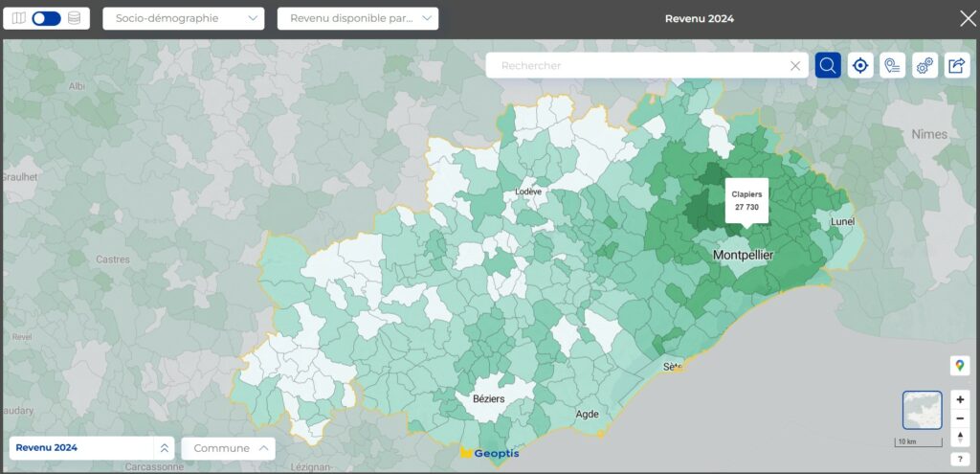Click the Lunel label on map
980x474 pixels.
pos(842,221)
